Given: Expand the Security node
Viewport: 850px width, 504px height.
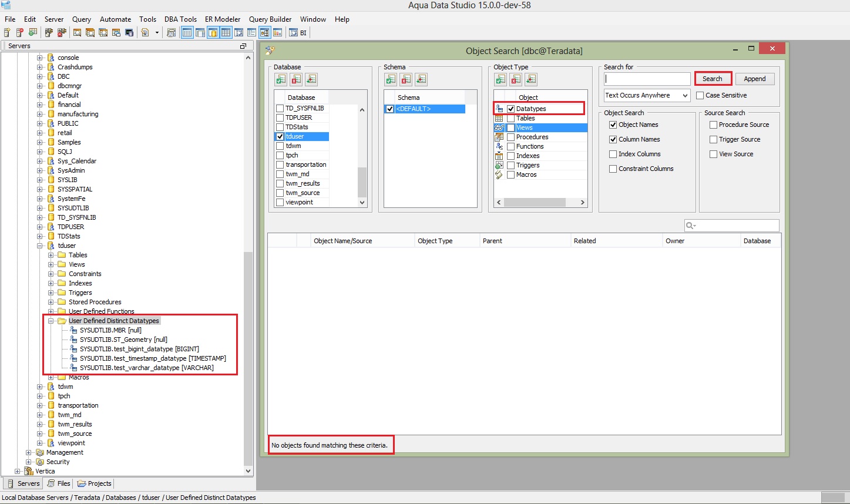Looking at the screenshot, I should click(29, 462).
